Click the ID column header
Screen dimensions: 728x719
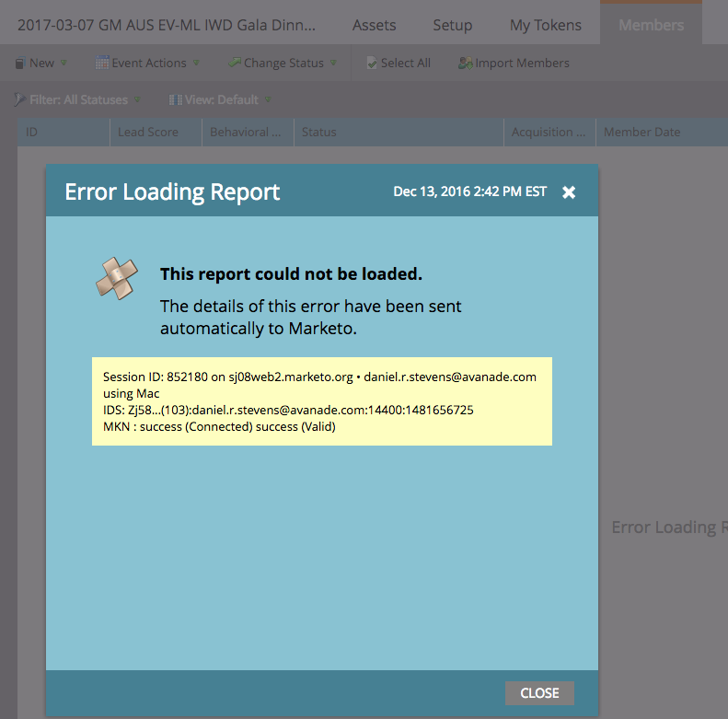pos(64,133)
